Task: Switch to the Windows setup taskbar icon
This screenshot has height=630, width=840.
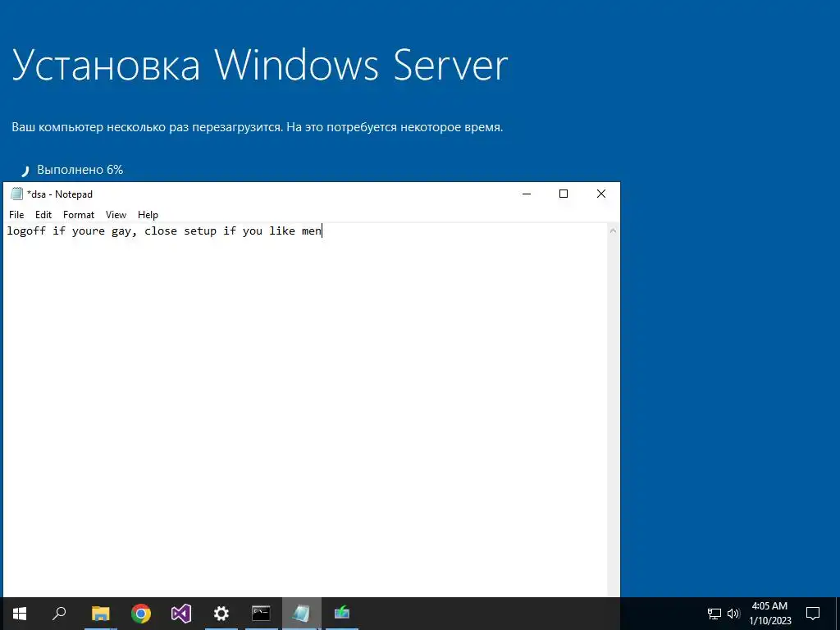Action: [342, 614]
